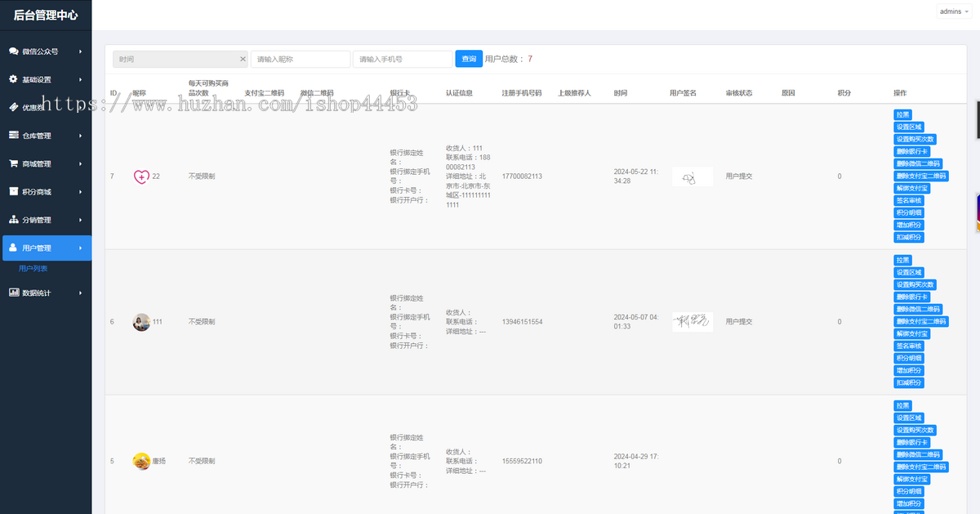980x514 pixels.
Task: Click 扣减积分 for user ID 7
Action: coord(909,237)
